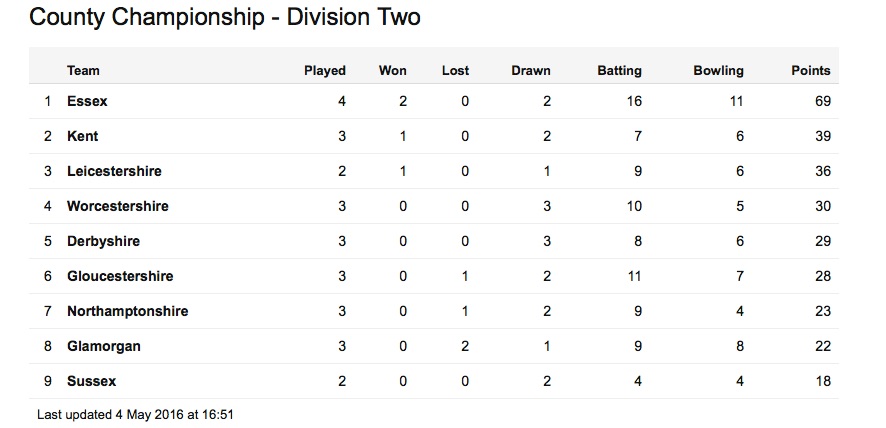The height and width of the screenshot is (428, 886).
Task: Click the Batting column header
Action: click(x=619, y=71)
